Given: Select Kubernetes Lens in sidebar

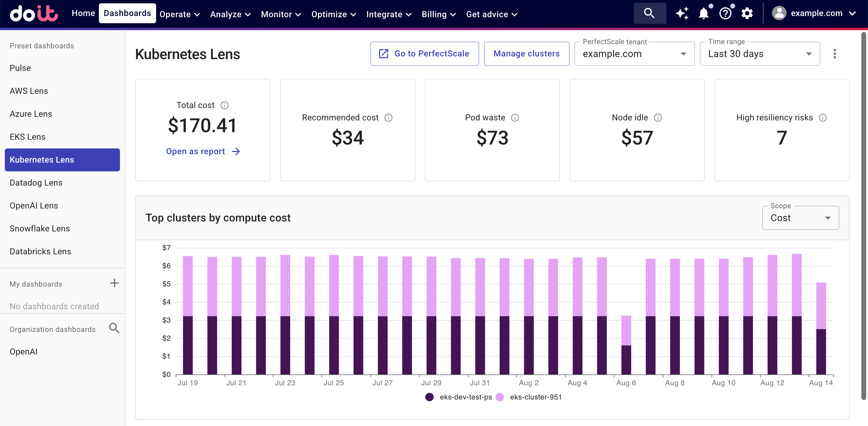Looking at the screenshot, I should click(x=62, y=160).
